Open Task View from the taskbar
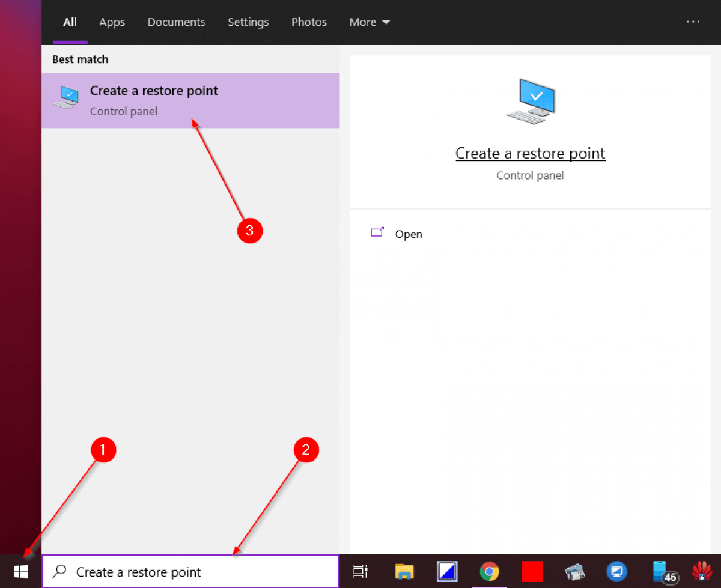The height and width of the screenshot is (588, 721). tap(360, 572)
